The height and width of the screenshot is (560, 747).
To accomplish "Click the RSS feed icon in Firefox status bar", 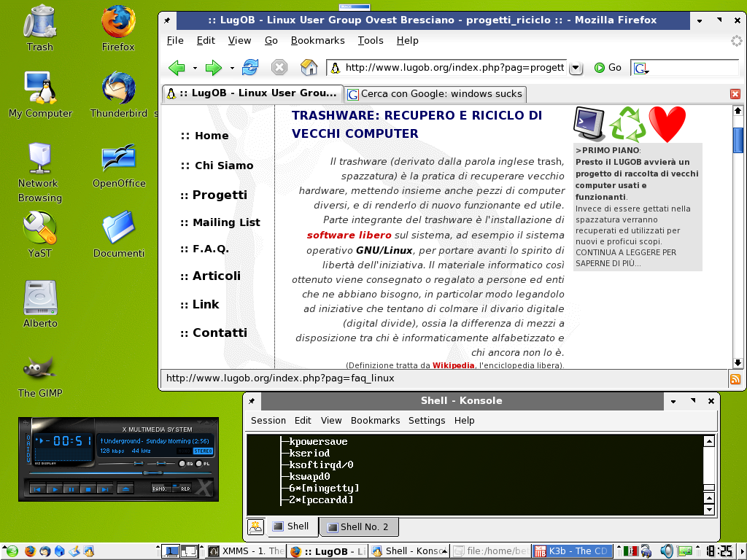I will [735, 379].
